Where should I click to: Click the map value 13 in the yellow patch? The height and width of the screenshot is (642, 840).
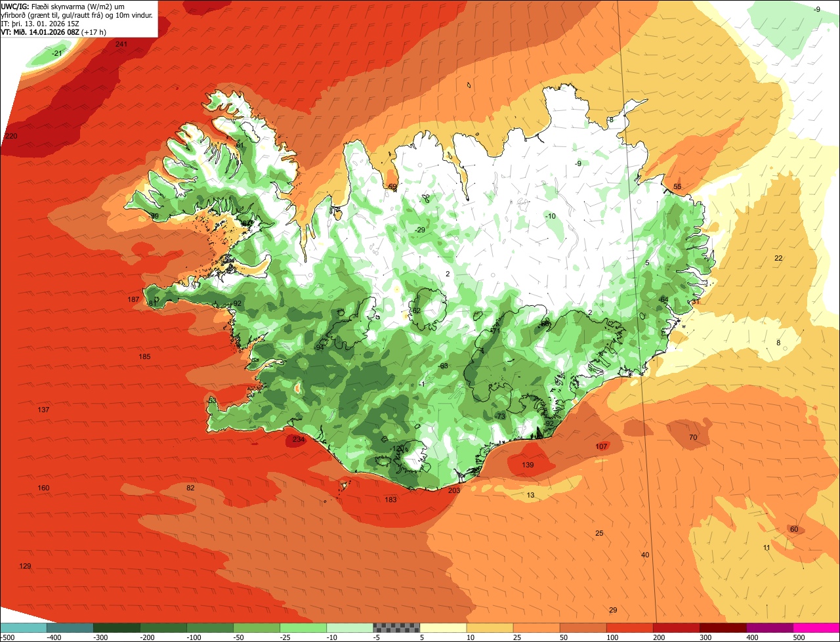point(530,495)
